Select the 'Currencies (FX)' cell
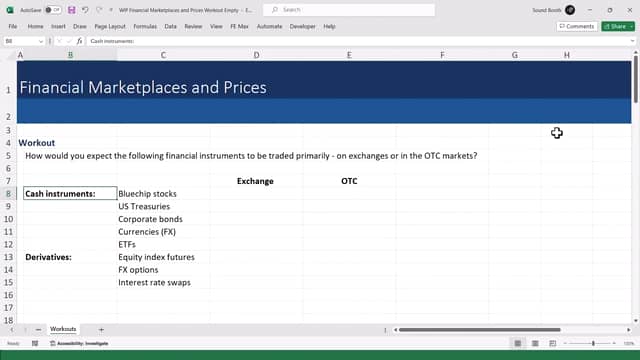Viewport: 640px width, 360px height. point(163,232)
